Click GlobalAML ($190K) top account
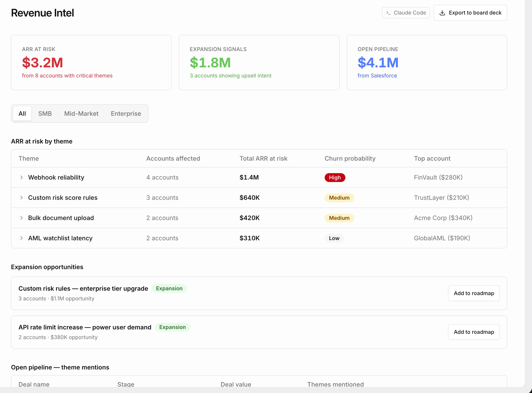 (442, 238)
